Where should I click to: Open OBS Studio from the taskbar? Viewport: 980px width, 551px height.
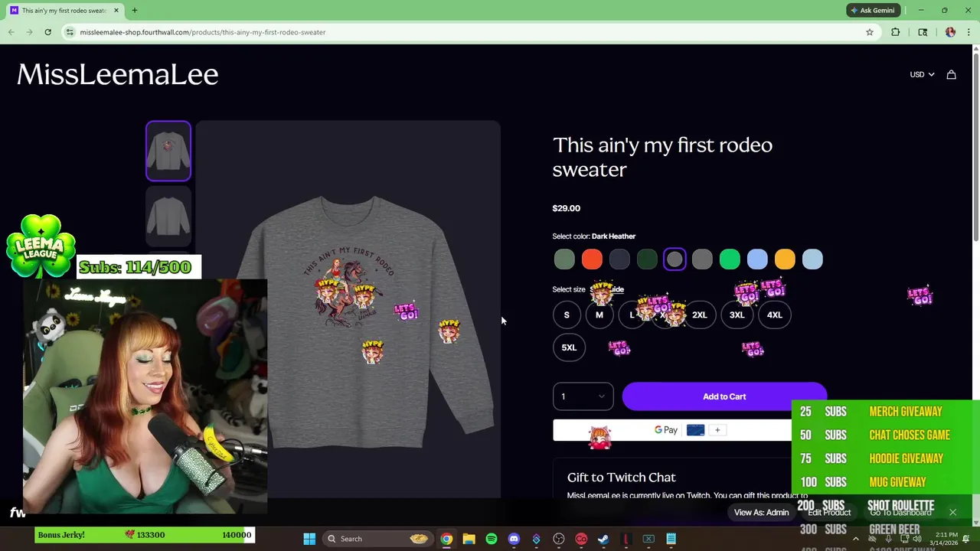coord(559,539)
